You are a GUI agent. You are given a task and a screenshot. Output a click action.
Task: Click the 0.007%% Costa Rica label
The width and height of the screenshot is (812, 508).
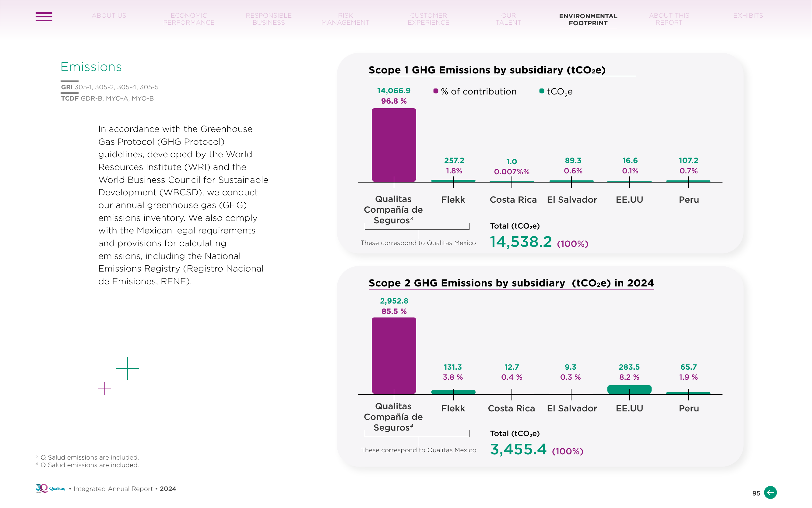click(511, 172)
